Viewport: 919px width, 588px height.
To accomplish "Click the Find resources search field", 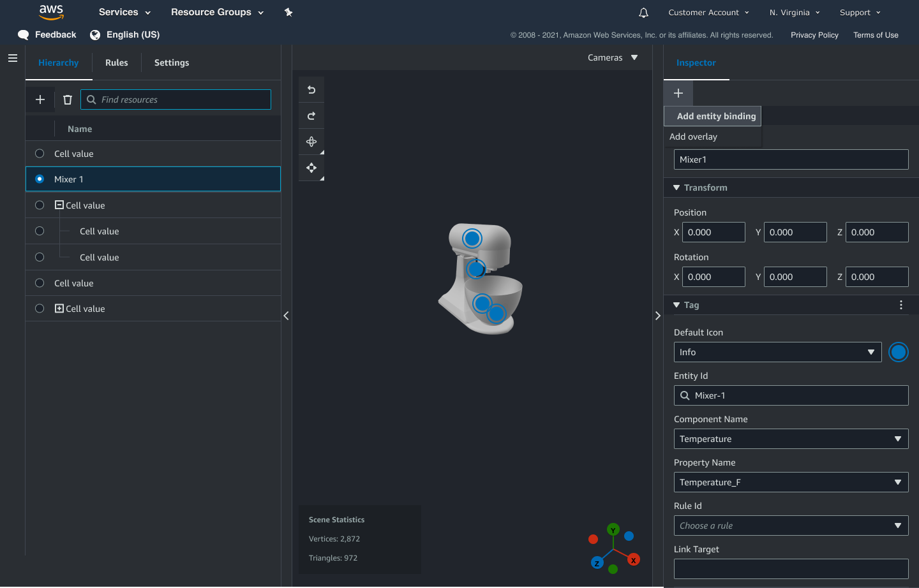I will pos(176,99).
